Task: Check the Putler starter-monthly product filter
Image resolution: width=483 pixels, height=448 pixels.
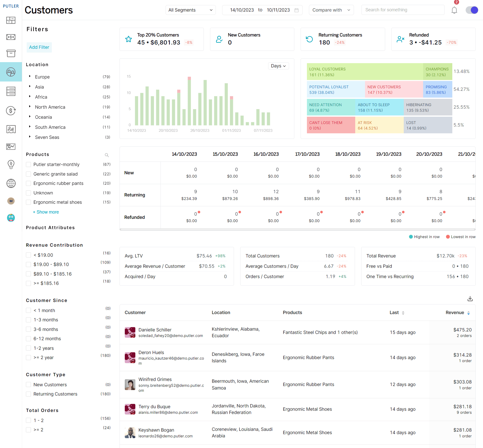Action: coord(28,164)
